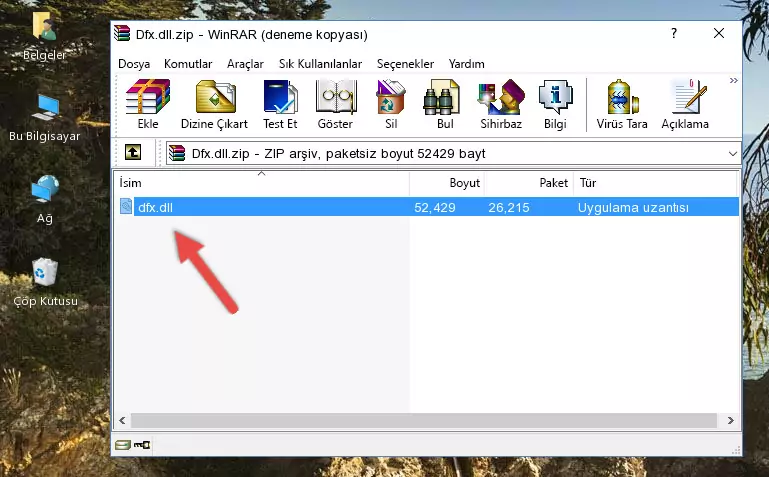This screenshot has height=477, width=769.
Task: Click the 26,215 packed value
Action: tap(509, 207)
